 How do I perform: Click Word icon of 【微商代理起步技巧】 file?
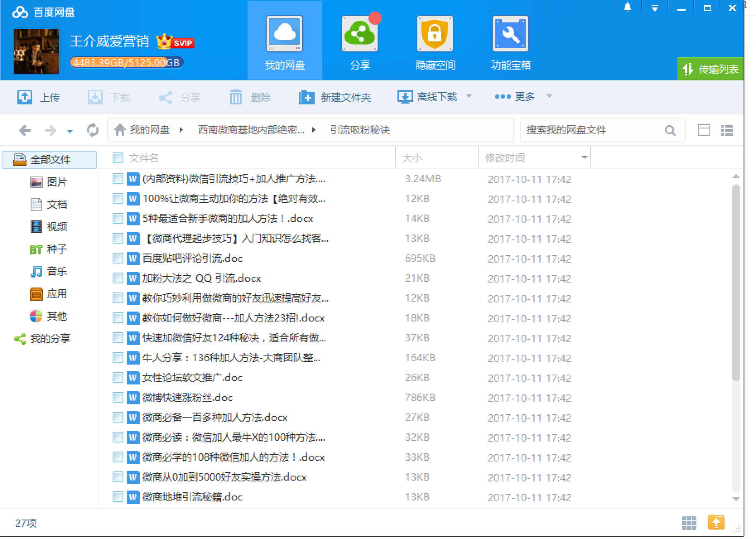point(132,238)
